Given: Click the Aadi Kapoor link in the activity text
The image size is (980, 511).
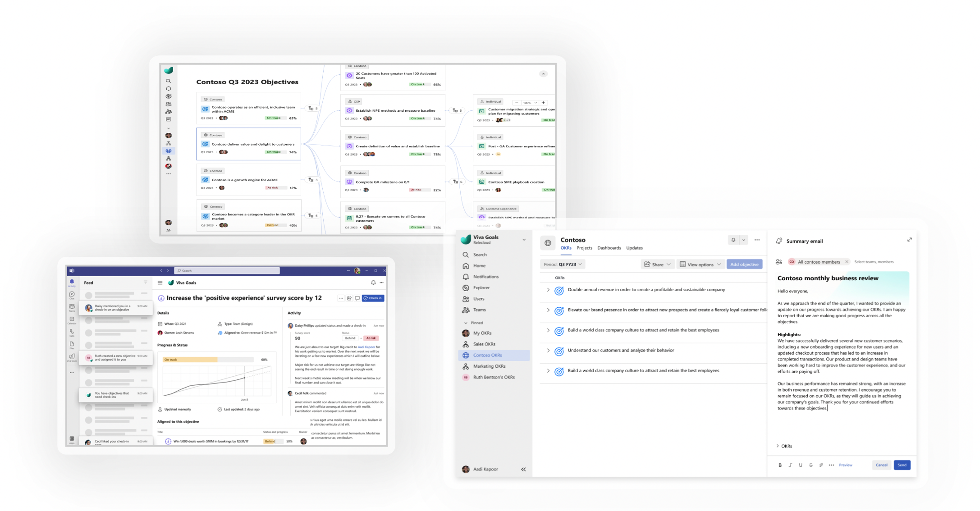Looking at the screenshot, I should [x=366, y=347].
